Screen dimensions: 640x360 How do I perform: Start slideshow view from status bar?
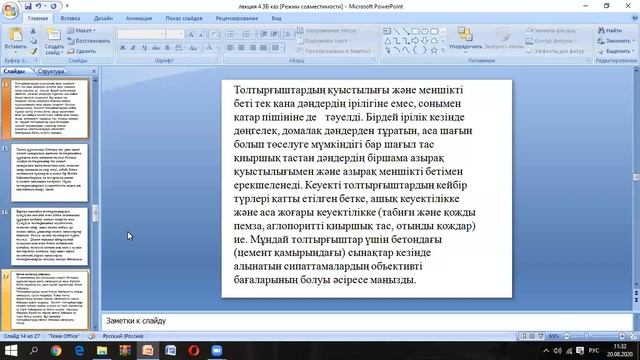[x=540, y=336]
